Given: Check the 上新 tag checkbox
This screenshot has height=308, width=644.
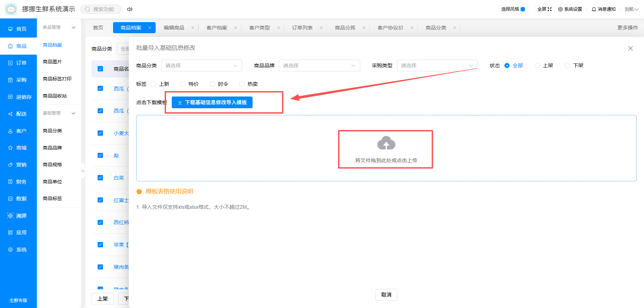Looking at the screenshot, I should click(x=154, y=84).
